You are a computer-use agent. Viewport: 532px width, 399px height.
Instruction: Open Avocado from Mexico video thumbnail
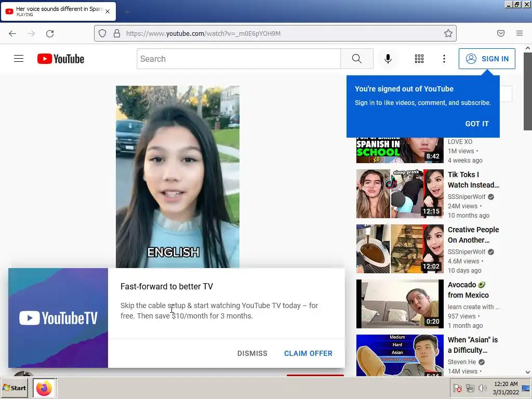pyautogui.click(x=400, y=303)
